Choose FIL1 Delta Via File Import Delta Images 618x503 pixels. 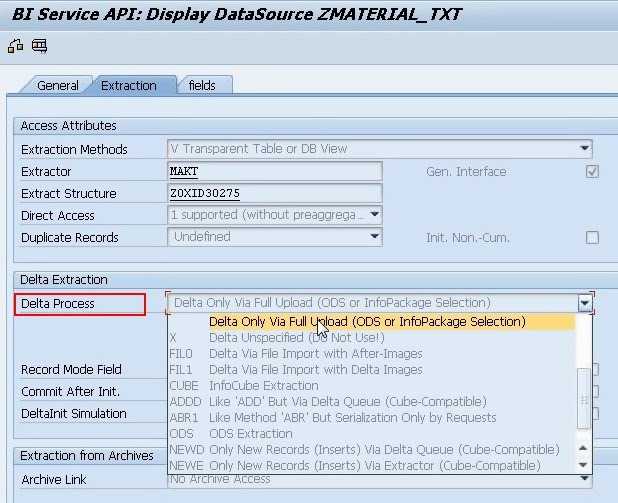point(372,370)
